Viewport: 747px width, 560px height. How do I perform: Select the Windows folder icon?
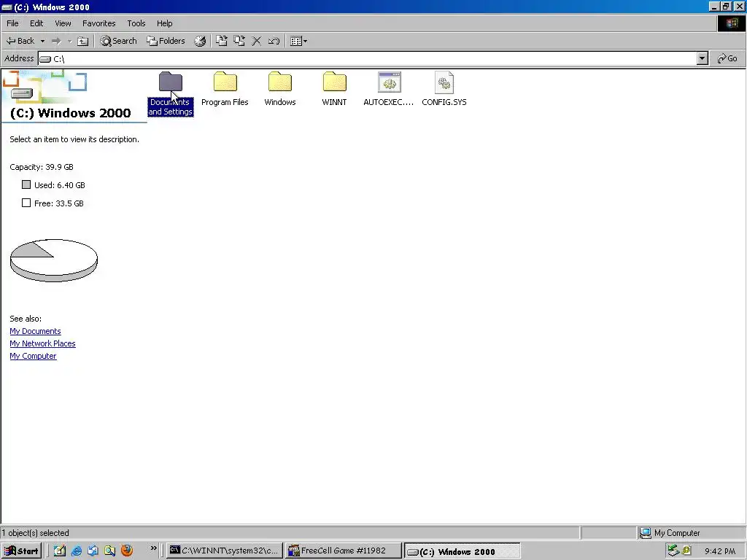pyautogui.click(x=280, y=82)
